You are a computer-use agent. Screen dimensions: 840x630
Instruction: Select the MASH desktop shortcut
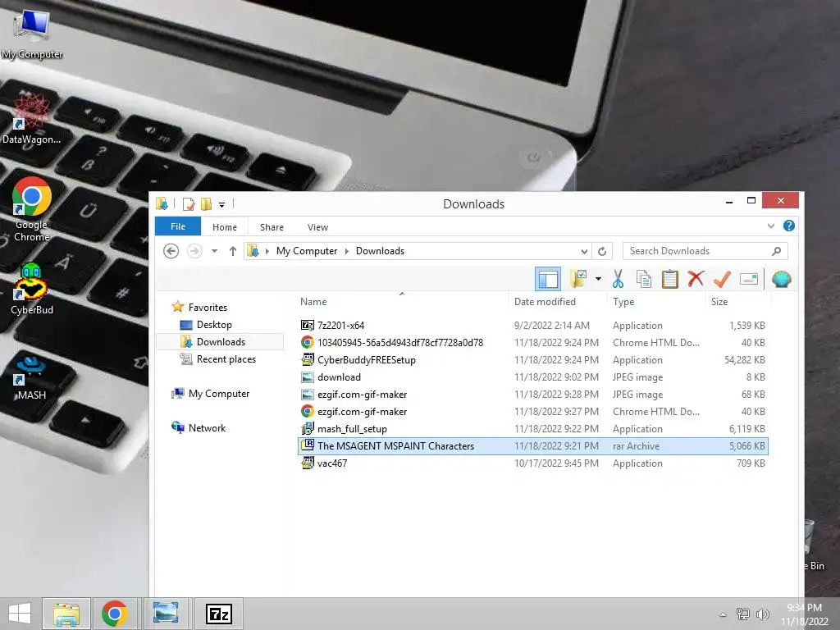(32, 378)
